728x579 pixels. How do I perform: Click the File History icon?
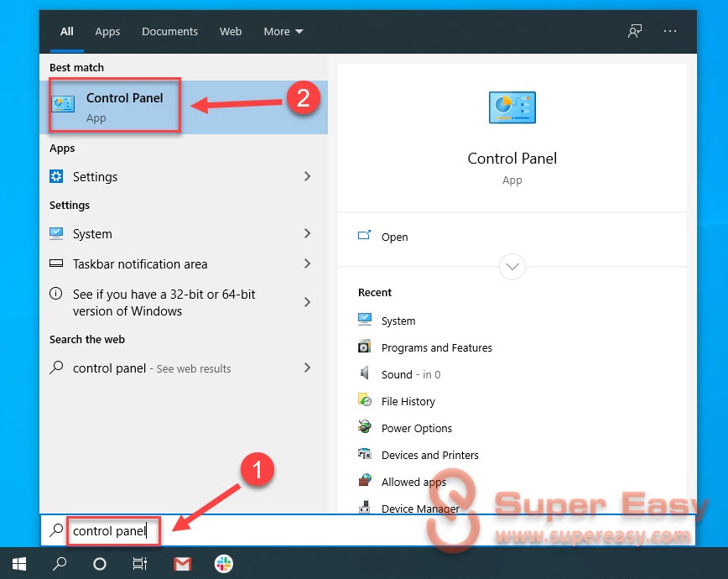365,400
